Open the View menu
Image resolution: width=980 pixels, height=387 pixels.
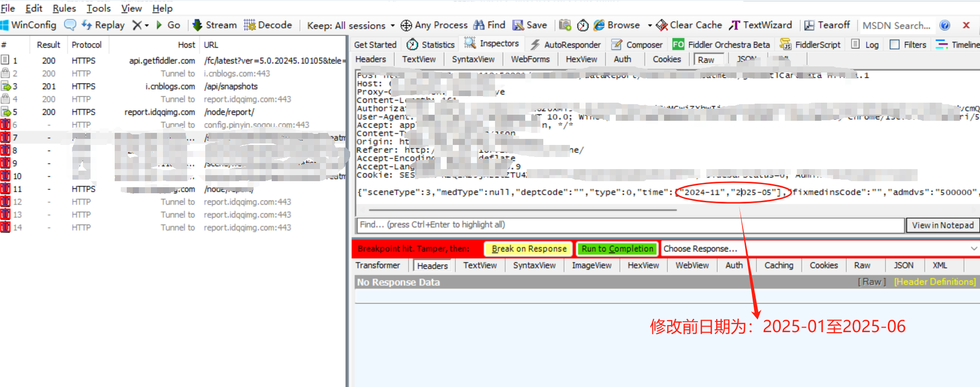(x=131, y=8)
